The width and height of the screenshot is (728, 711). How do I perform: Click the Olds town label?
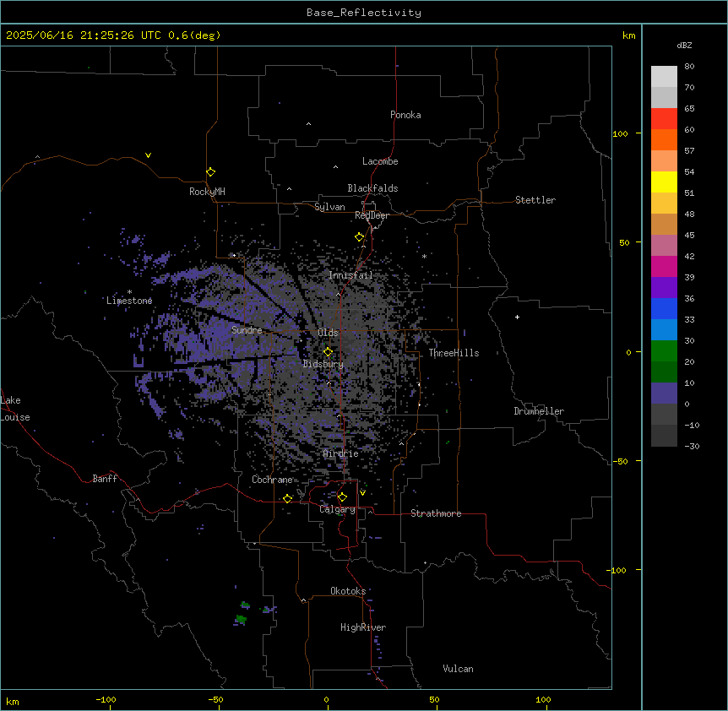(328, 333)
